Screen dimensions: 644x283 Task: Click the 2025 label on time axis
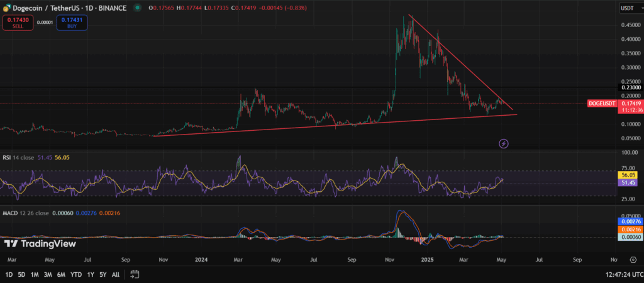click(x=428, y=260)
